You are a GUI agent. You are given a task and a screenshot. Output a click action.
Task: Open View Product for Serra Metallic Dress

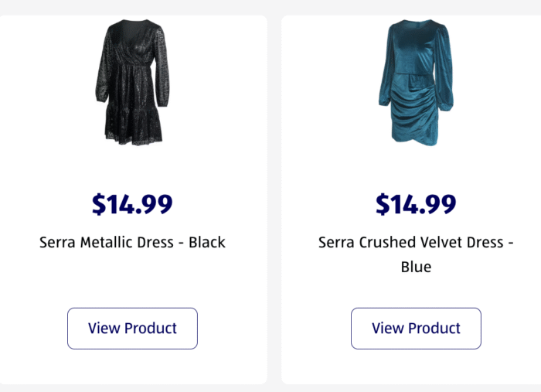[132, 328]
